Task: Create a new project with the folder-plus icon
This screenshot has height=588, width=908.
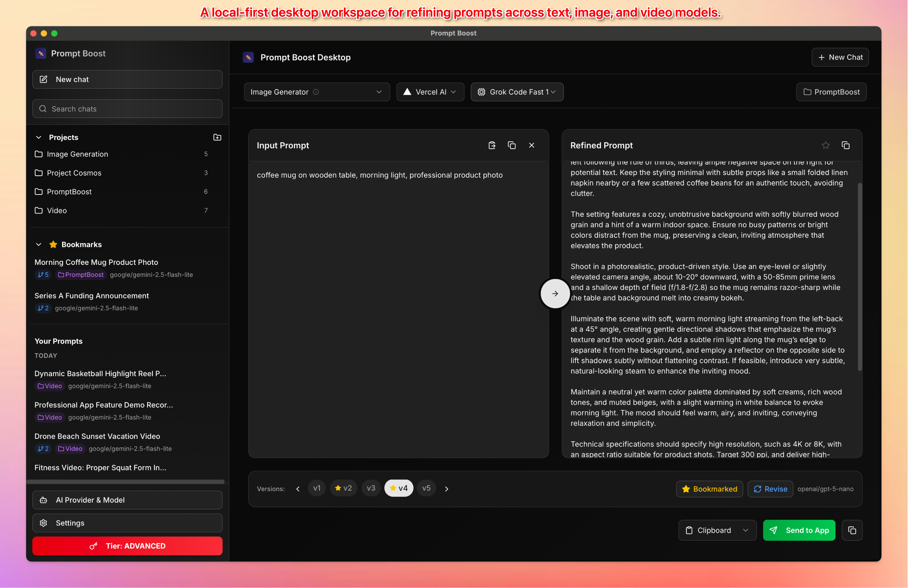Action: click(x=217, y=137)
